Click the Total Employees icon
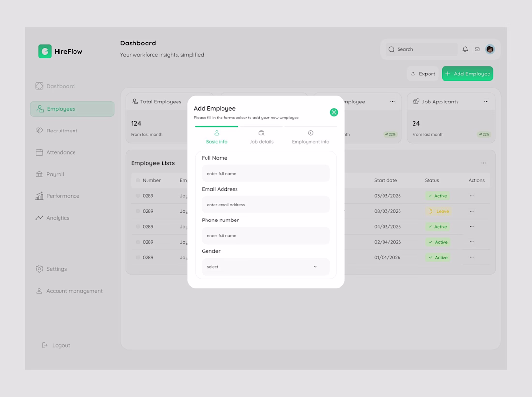This screenshot has width=532, height=397. point(135,102)
